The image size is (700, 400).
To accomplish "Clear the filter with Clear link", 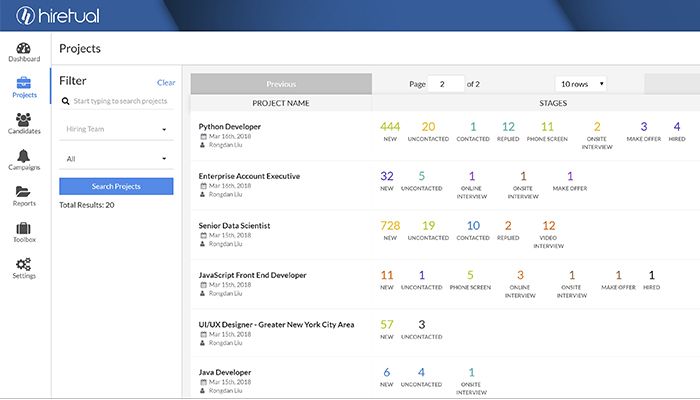I will [166, 82].
